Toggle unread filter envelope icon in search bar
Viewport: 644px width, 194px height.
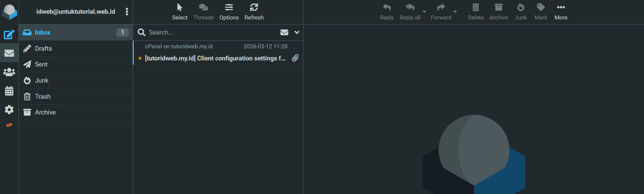point(284,32)
